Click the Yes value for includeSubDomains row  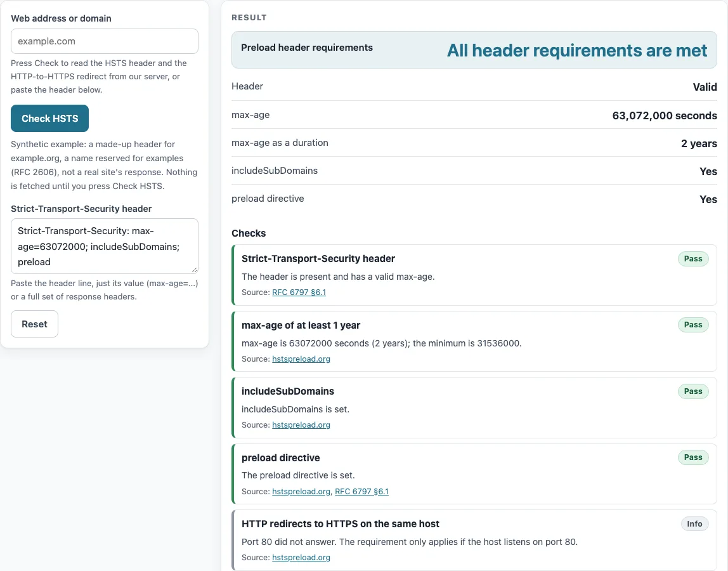[x=708, y=171]
